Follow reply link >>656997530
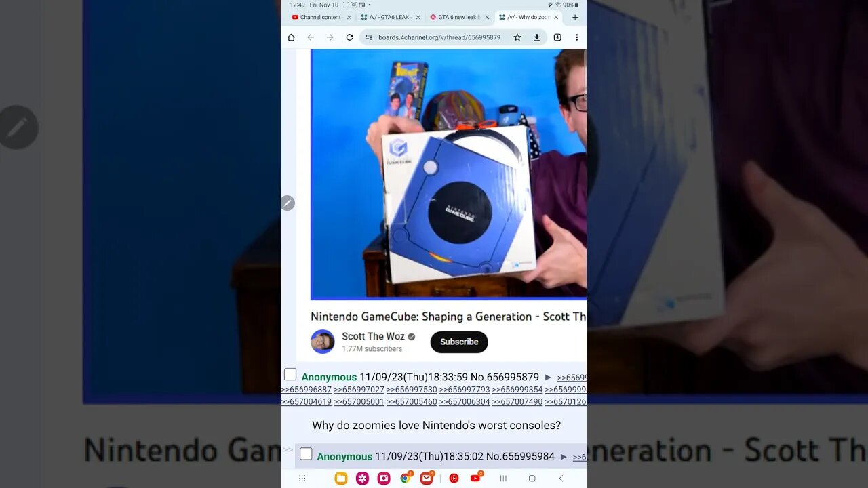Screen dimensions: 868x488 click(x=412, y=390)
